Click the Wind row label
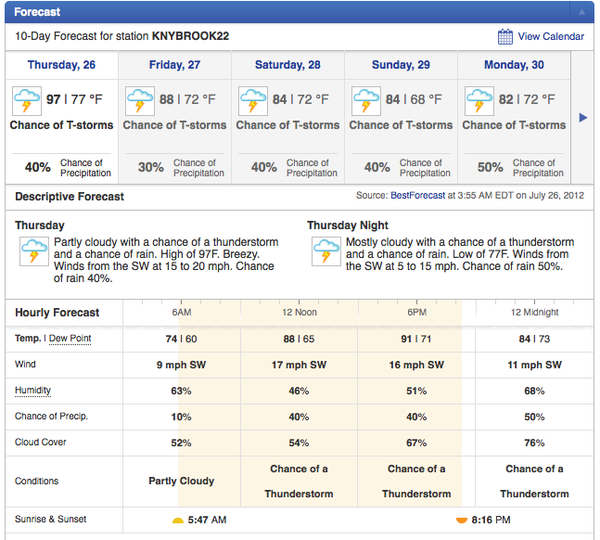Viewport: 600px width, 540px height. coord(25,364)
